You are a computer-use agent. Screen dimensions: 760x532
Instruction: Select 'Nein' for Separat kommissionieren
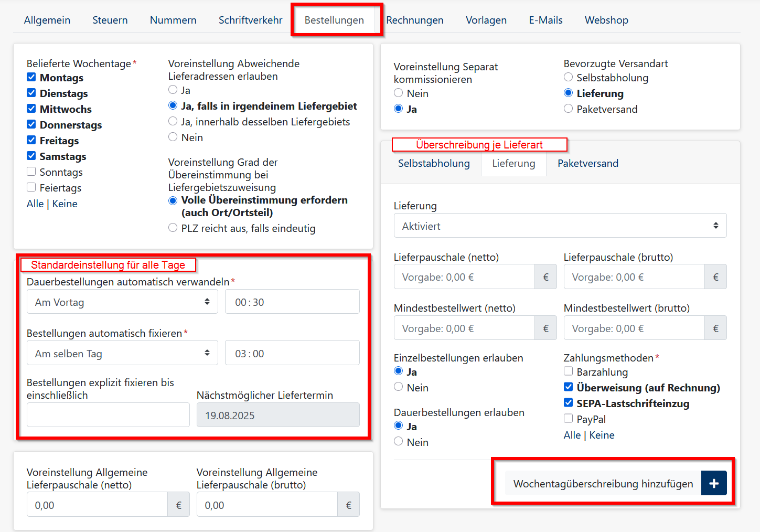point(398,93)
